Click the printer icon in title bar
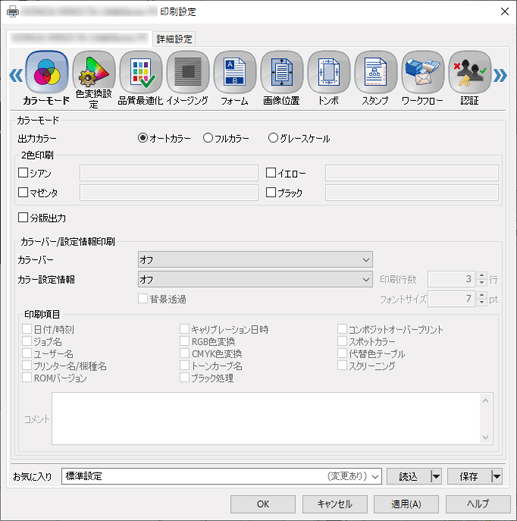 coord(13,12)
